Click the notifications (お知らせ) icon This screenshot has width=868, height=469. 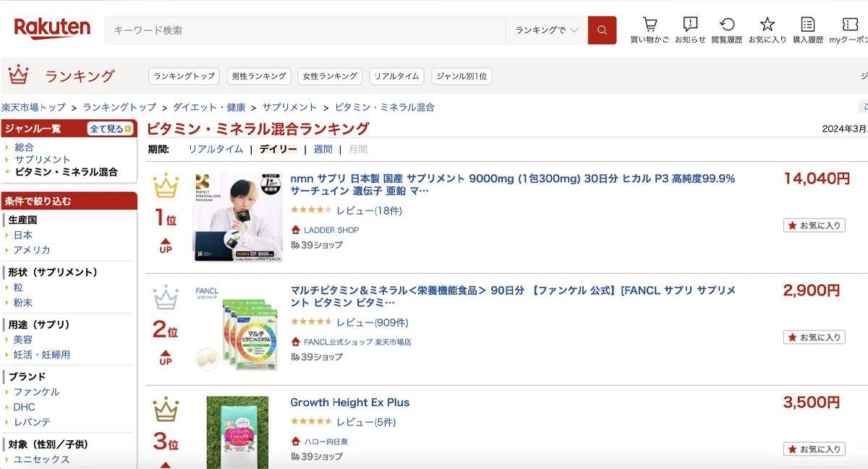(x=690, y=25)
